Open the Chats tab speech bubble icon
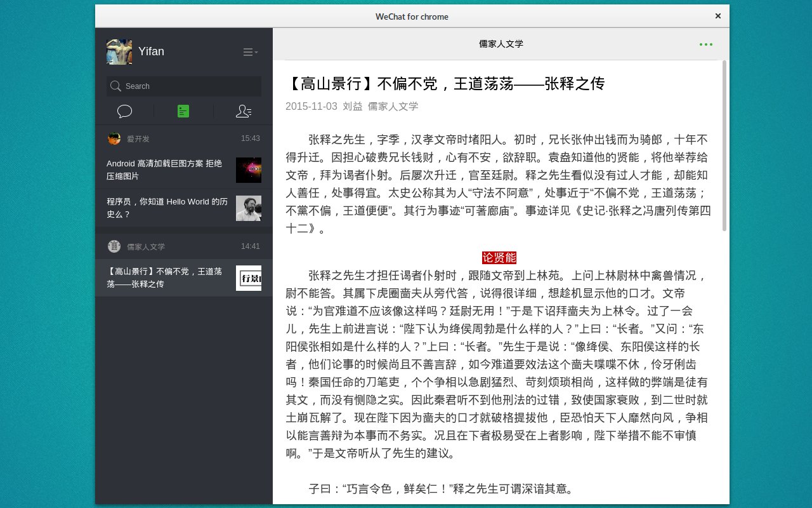Screen dimensions: 812x508 tap(124, 112)
